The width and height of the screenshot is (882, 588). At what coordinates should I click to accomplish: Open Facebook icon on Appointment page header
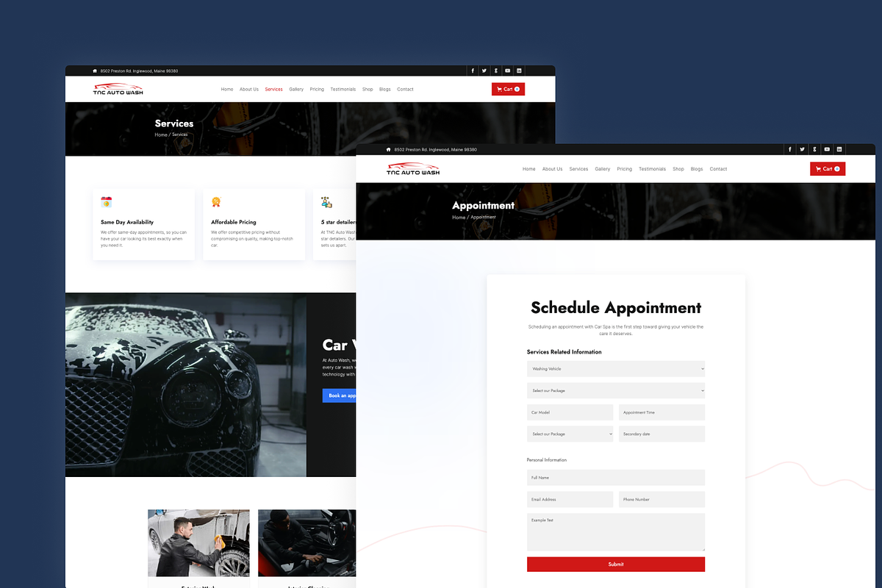pyautogui.click(x=790, y=149)
